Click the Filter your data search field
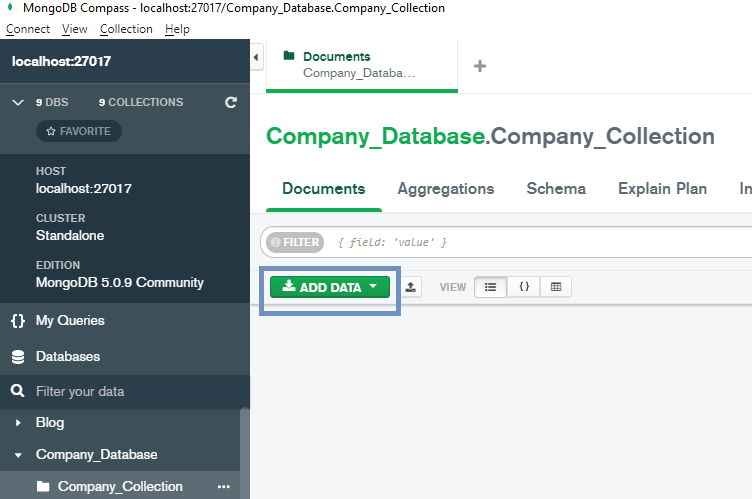752x499 pixels. tap(130, 392)
